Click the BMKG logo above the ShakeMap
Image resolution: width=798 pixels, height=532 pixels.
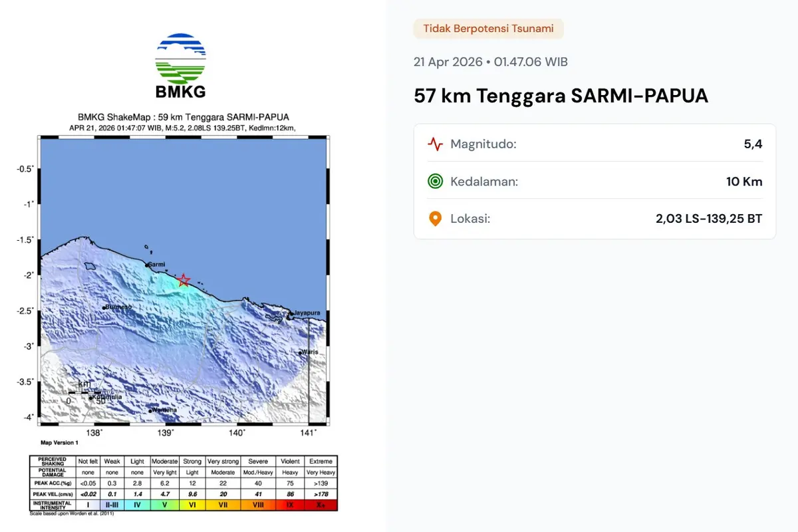pyautogui.click(x=180, y=66)
